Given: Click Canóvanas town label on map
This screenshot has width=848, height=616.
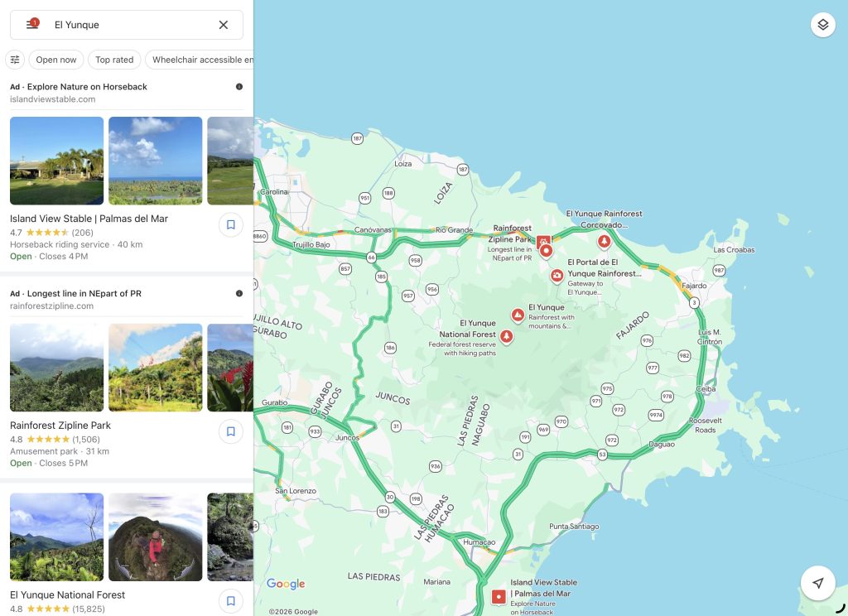Looking at the screenshot, I should [x=373, y=230].
